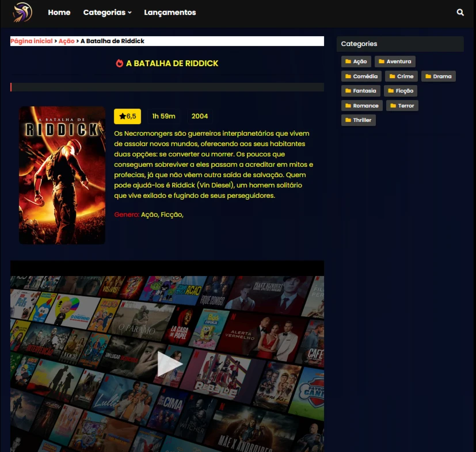Open the Ficção genre link under the synopsis
This screenshot has width=476, height=452.
click(172, 214)
